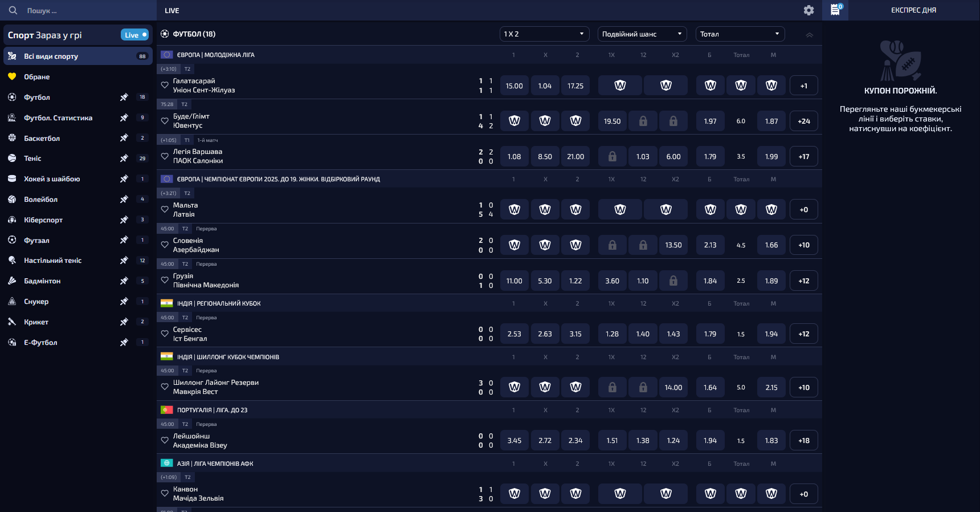Pin the Баскетбол sport in sidebar
The height and width of the screenshot is (512, 980).
[x=124, y=138]
